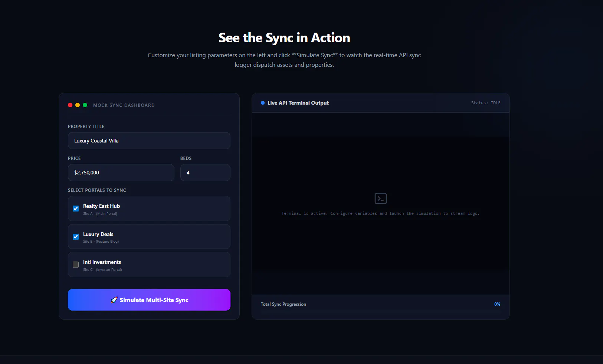The image size is (603, 364).
Task: Click the rocket icon on the sync button
Action: (114, 300)
